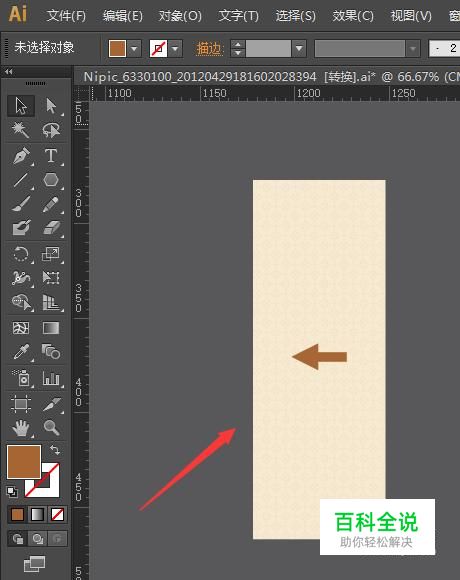The image size is (460, 580).
Task: Enable Draw Behind mode
Action: coord(37,538)
